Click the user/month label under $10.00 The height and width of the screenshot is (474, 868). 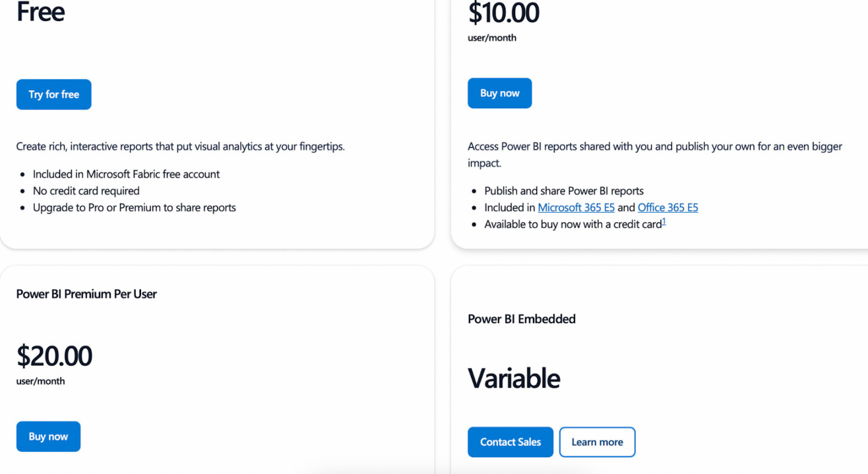coord(492,37)
